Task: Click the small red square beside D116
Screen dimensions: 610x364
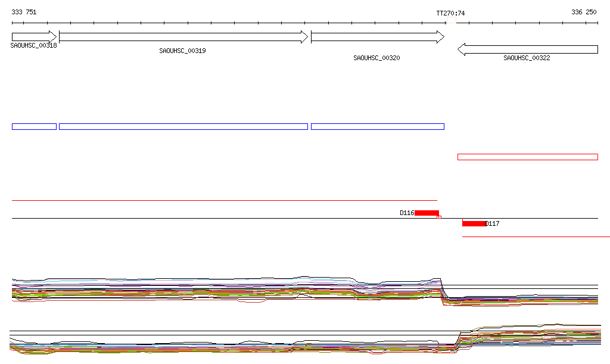Action: click(439, 217)
